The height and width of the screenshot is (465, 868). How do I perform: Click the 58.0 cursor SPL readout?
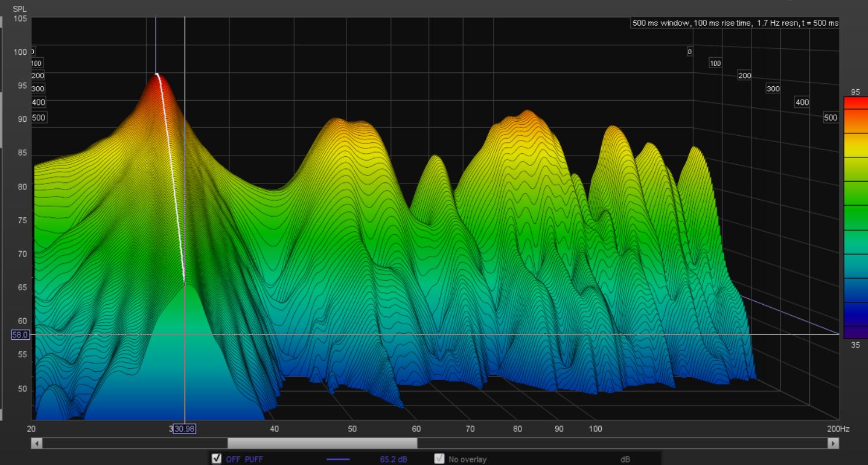coord(20,334)
